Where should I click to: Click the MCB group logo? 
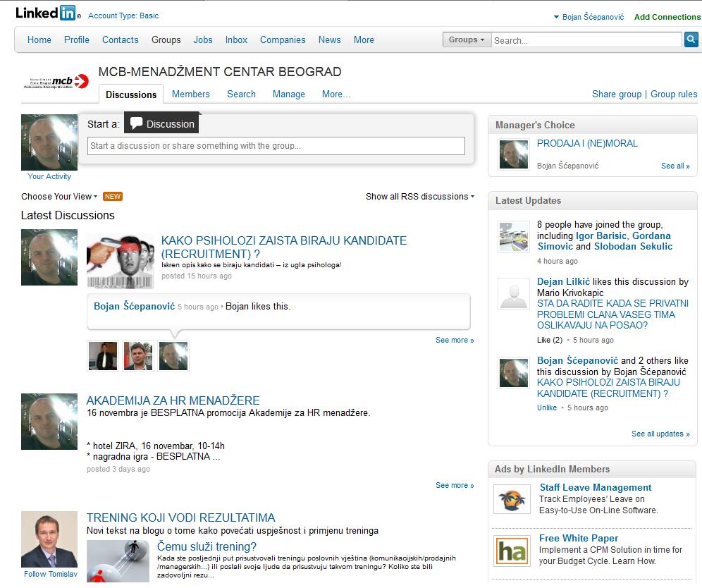tap(56, 82)
